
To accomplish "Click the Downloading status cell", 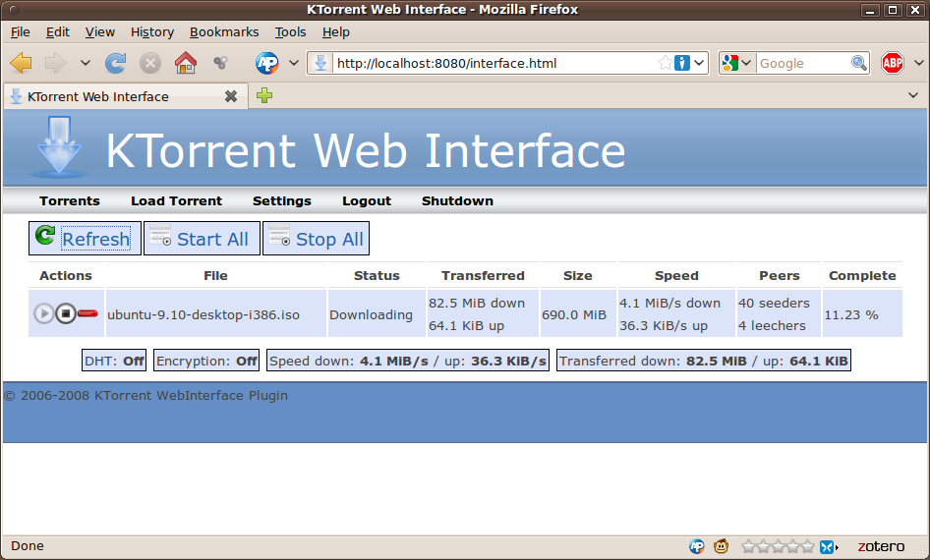I will (377, 313).
